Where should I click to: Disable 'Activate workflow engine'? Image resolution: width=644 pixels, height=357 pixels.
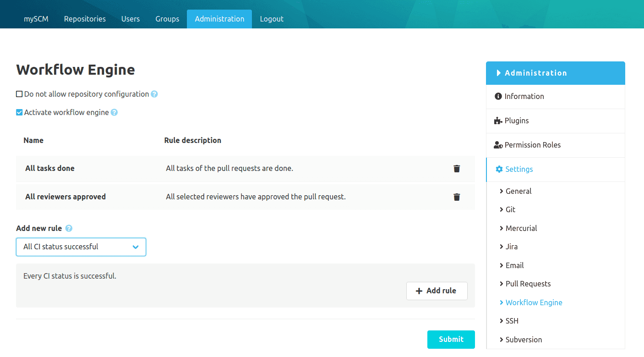click(x=19, y=112)
